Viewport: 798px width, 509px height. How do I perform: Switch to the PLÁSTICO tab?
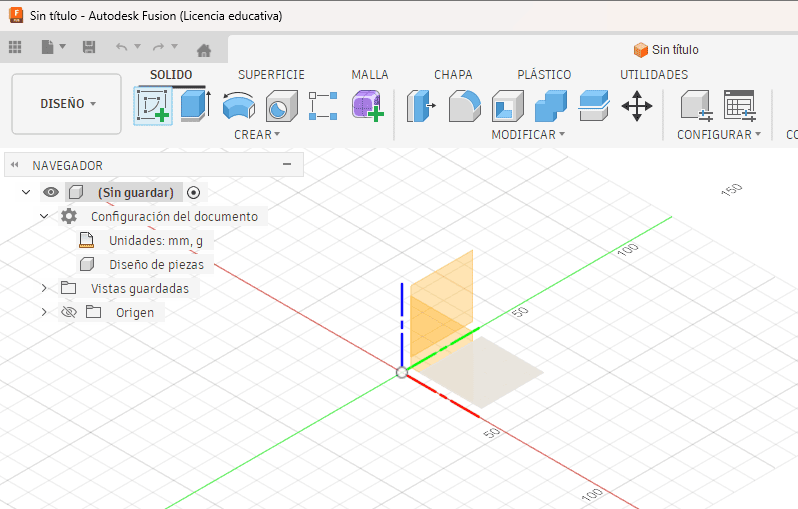pos(544,75)
